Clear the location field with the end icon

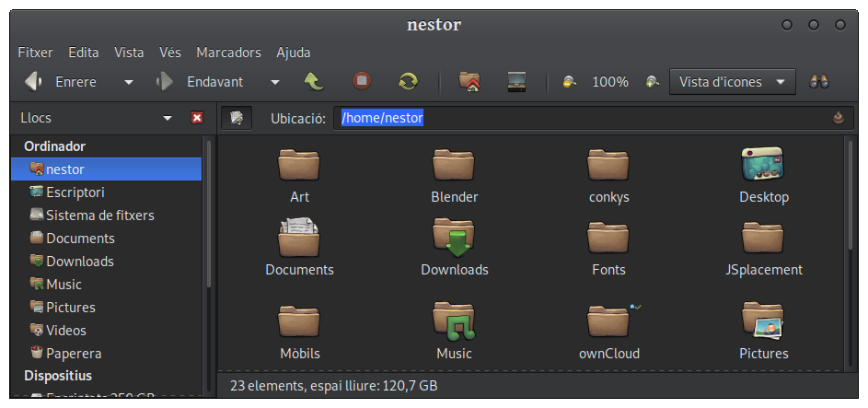[x=838, y=118]
